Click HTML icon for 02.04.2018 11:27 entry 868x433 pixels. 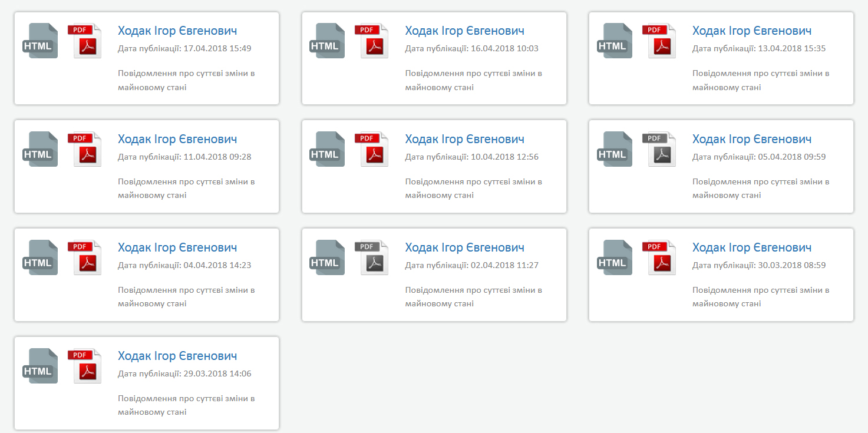[327, 257]
